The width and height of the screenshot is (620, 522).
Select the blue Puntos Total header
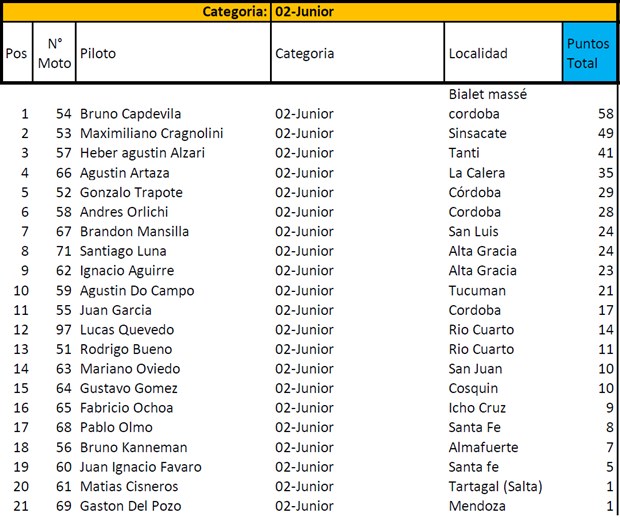[x=588, y=53]
